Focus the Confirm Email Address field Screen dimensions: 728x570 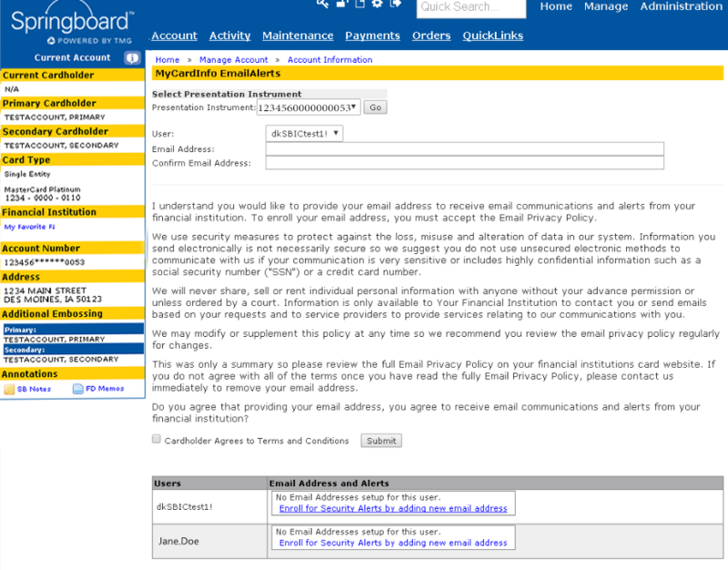[464, 163]
